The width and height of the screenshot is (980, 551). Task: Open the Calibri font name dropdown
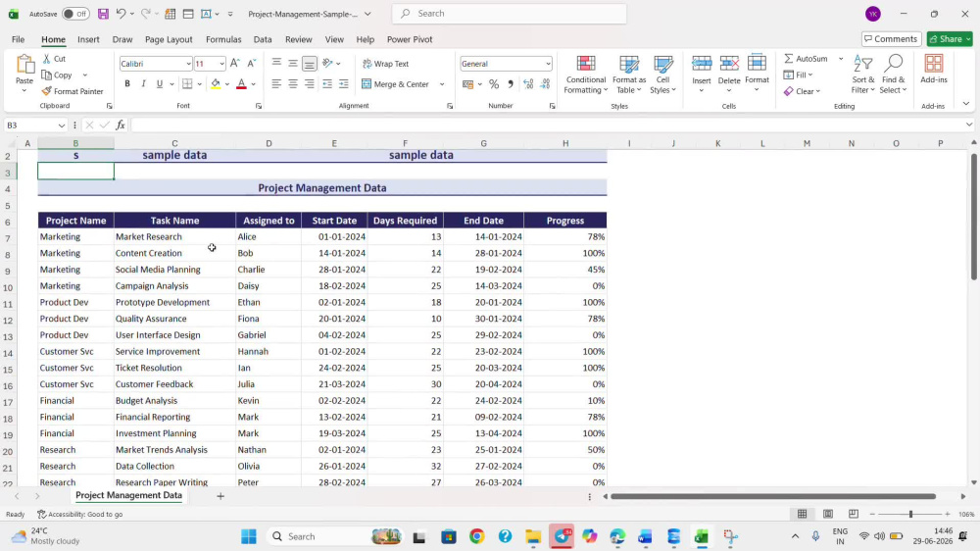187,64
